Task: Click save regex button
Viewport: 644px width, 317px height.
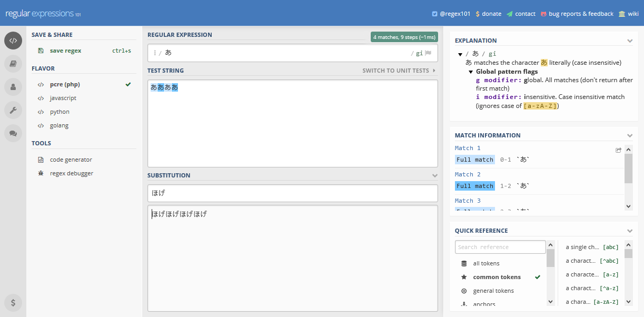Action: click(65, 51)
